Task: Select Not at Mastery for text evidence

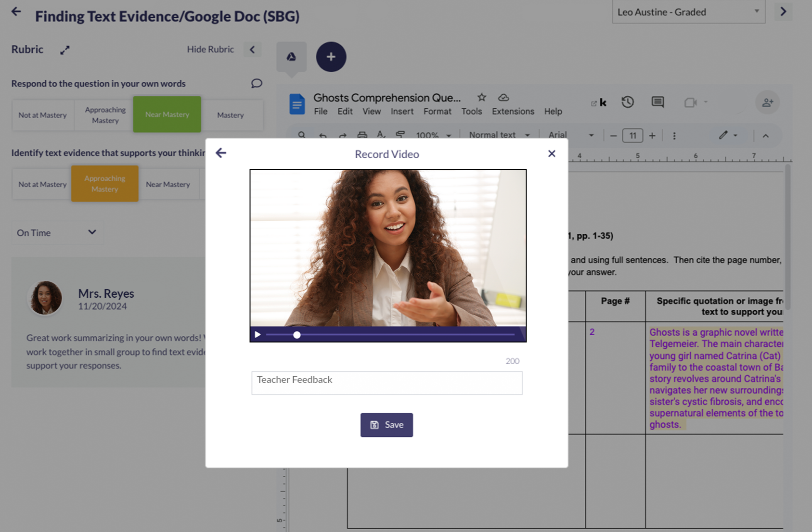Action: click(x=42, y=184)
